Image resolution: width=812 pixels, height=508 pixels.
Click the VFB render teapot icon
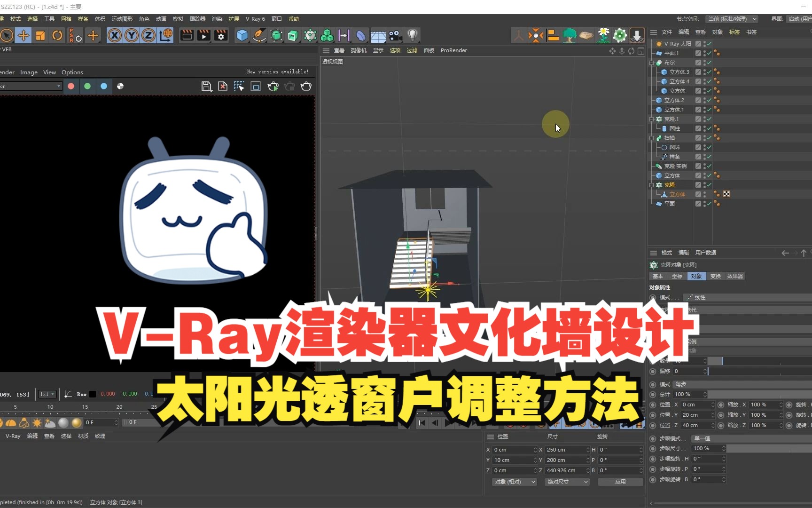[x=306, y=86]
